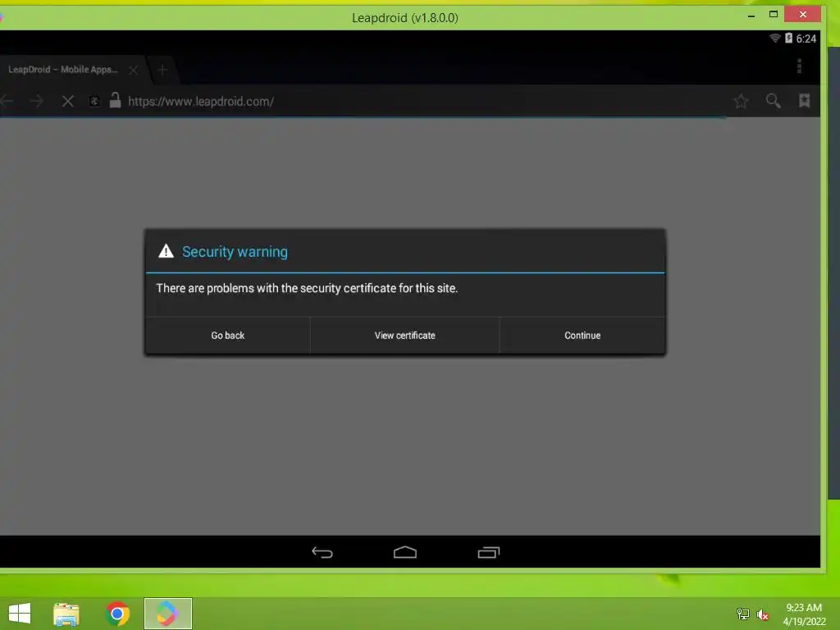This screenshot has width=840, height=630.
Task: Click the Go back button in the dialog
Action: point(228,336)
